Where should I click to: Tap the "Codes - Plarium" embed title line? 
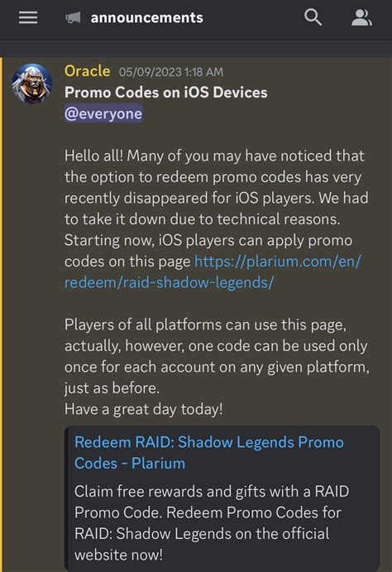pos(130,464)
